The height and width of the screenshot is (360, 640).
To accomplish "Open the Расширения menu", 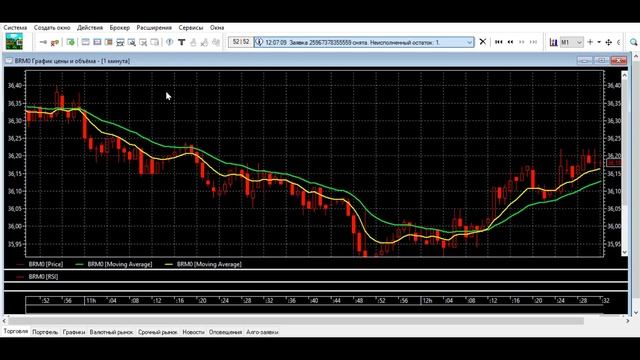I will click(x=154, y=27).
